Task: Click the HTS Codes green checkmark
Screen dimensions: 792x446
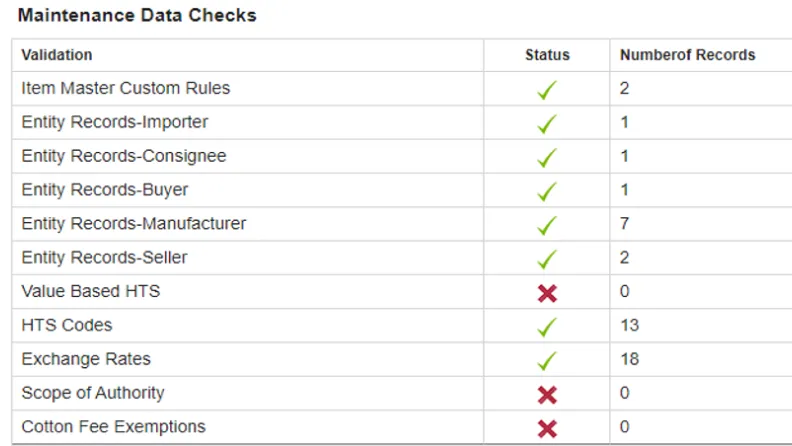Action: click(x=547, y=326)
